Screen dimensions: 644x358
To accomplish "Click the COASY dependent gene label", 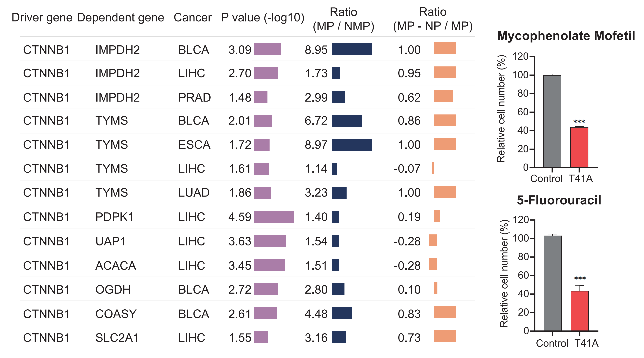I will click(x=116, y=314).
